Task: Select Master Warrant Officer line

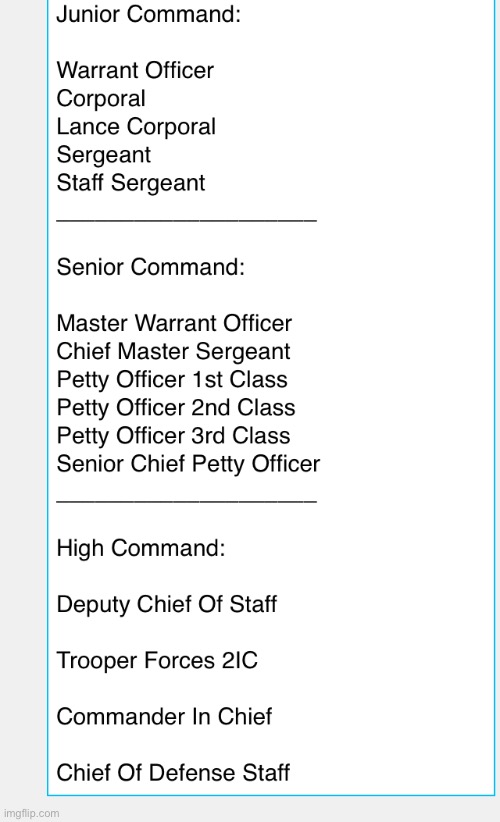Action: point(174,323)
